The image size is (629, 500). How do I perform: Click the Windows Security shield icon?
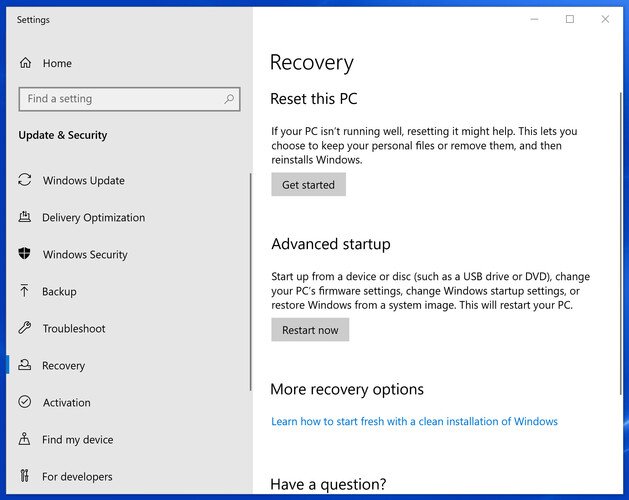tap(24, 254)
